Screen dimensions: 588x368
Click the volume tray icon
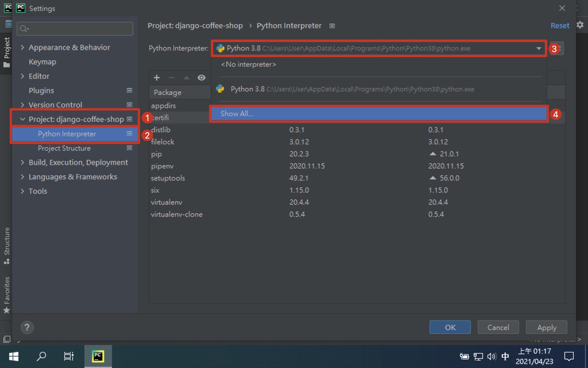tap(492, 356)
